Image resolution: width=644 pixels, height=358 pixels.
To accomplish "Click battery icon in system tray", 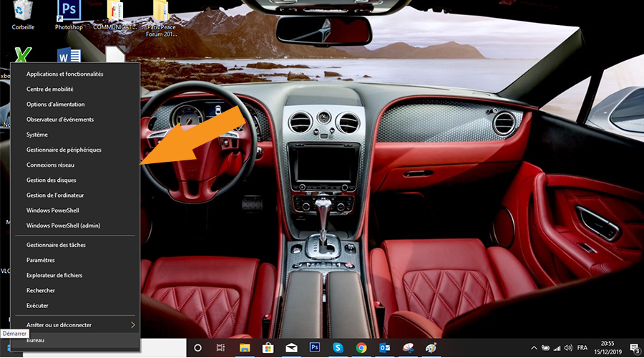I will click(x=545, y=348).
